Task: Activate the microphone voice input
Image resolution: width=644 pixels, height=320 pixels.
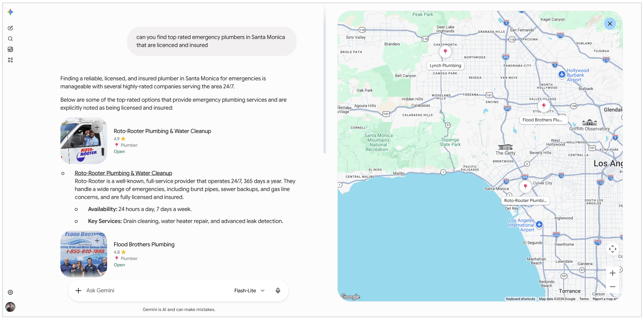Action: coord(278,291)
